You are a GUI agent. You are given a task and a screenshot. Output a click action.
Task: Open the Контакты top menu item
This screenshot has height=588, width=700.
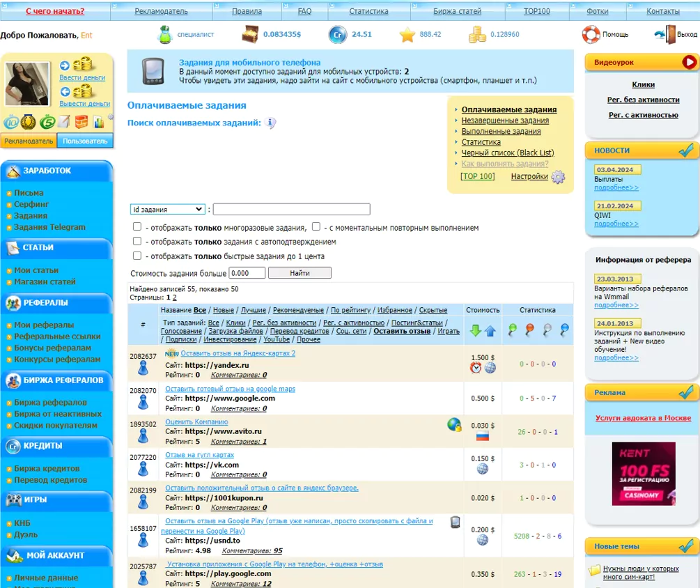(663, 11)
